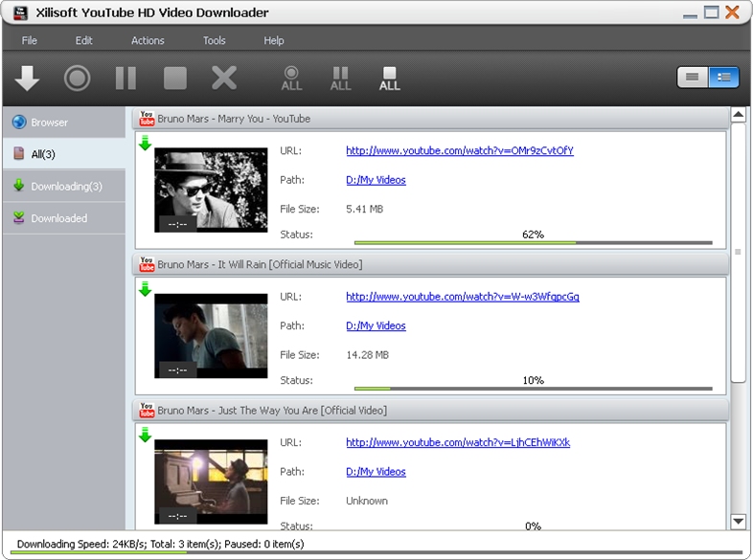Click the YouTube icon beside It Will Rain title
753x560 pixels.
tap(147, 264)
